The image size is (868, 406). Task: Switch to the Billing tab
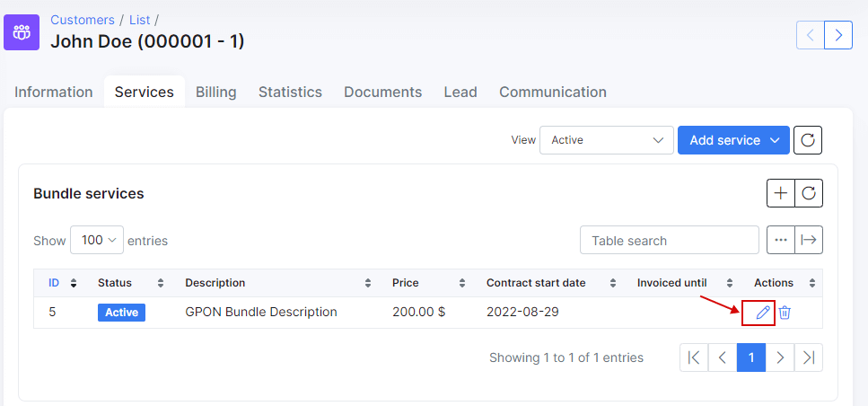(x=216, y=92)
